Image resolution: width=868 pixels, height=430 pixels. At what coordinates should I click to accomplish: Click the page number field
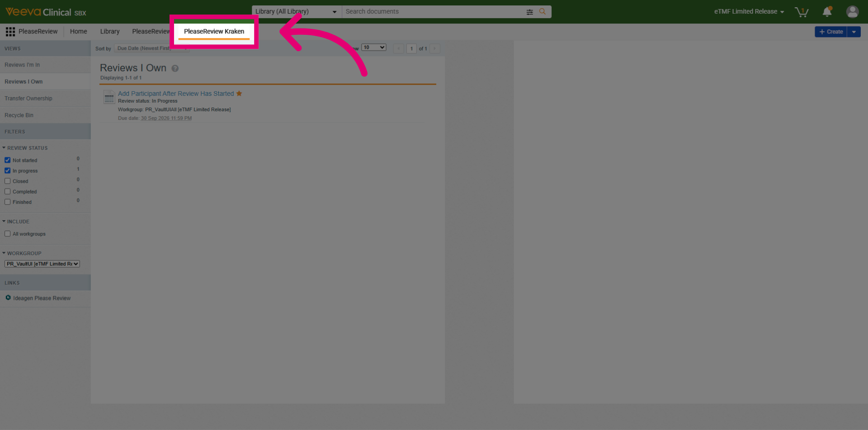[x=411, y=48]
